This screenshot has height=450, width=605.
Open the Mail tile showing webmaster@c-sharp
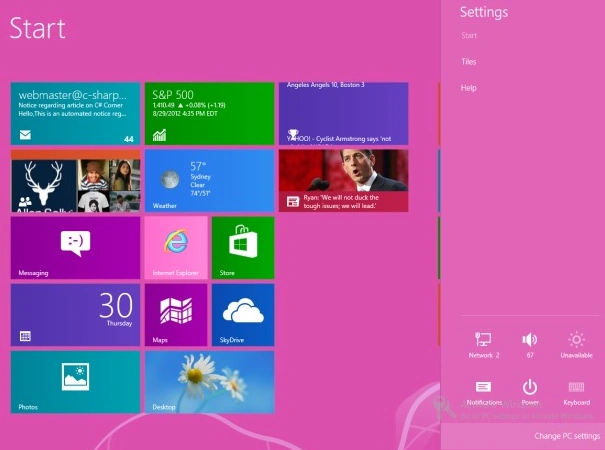point(75,113)
